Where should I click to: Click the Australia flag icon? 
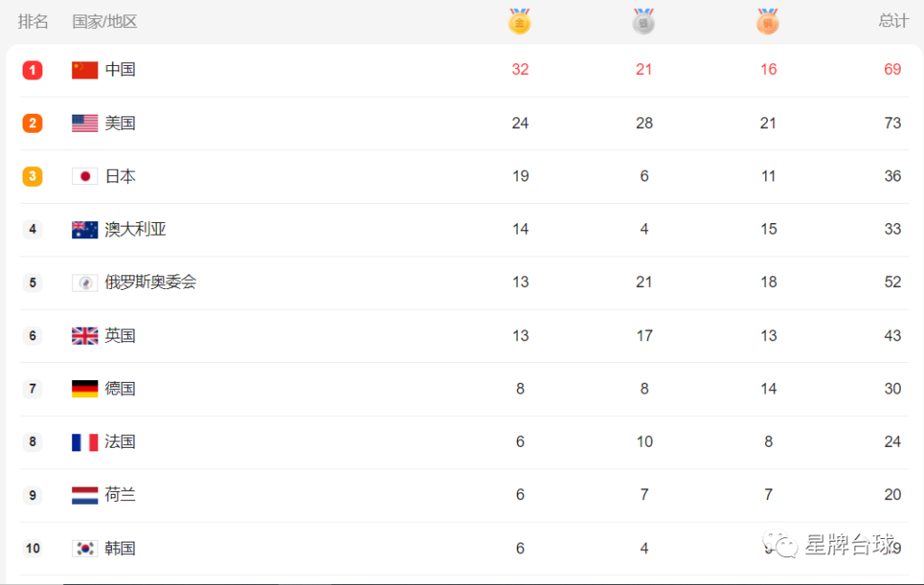coord(85,229)
